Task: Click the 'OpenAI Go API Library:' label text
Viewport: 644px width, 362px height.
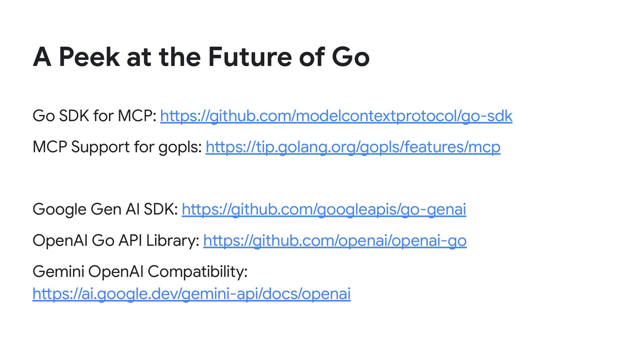Action: click(116, 241)
